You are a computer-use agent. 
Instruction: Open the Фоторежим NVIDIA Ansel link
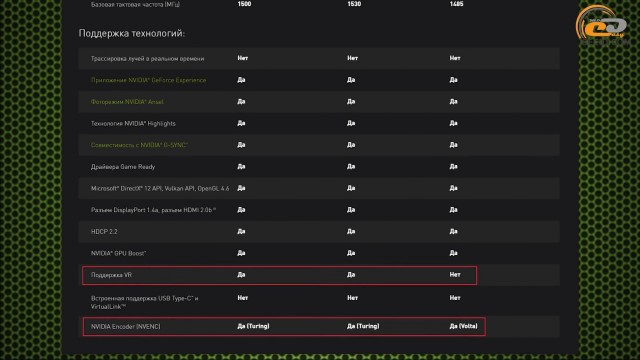pos(127,102)
